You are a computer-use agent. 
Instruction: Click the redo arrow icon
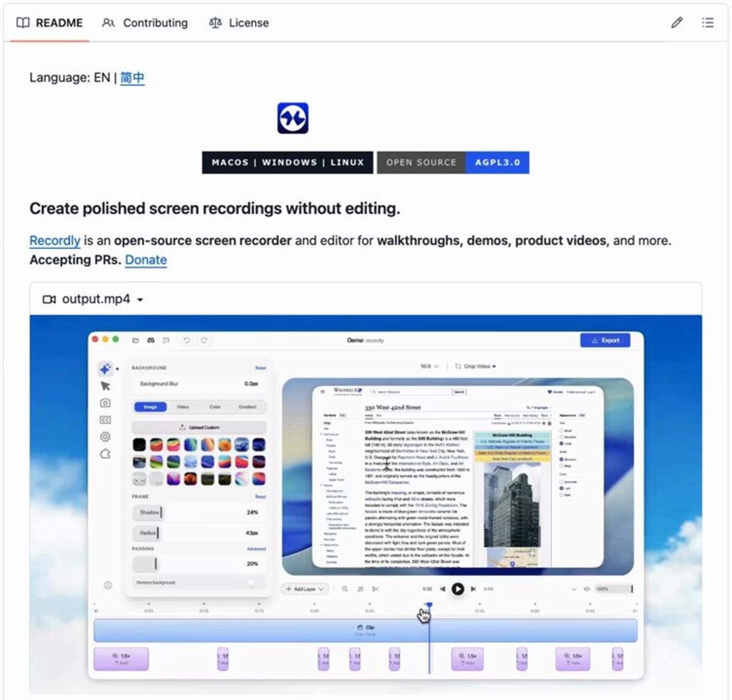click(x=204, y=340)
